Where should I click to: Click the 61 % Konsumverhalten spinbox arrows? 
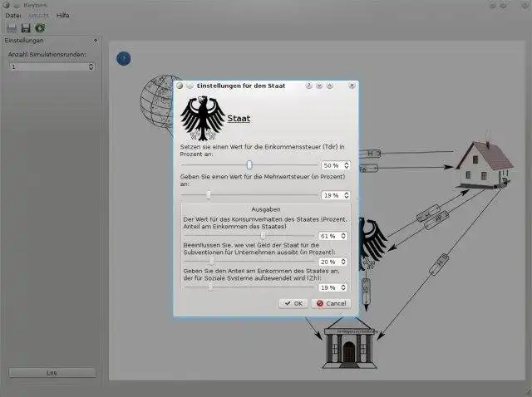343,236
